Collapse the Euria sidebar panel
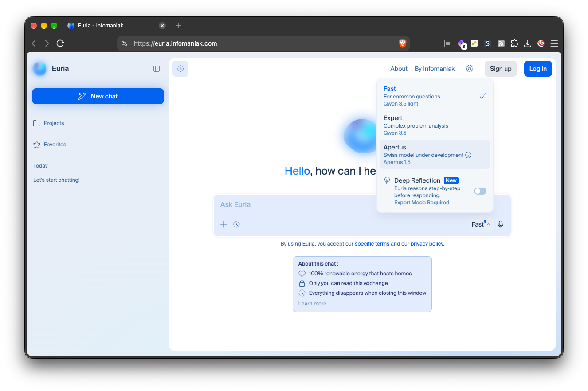The image size is (588, 391). point(157,69)
